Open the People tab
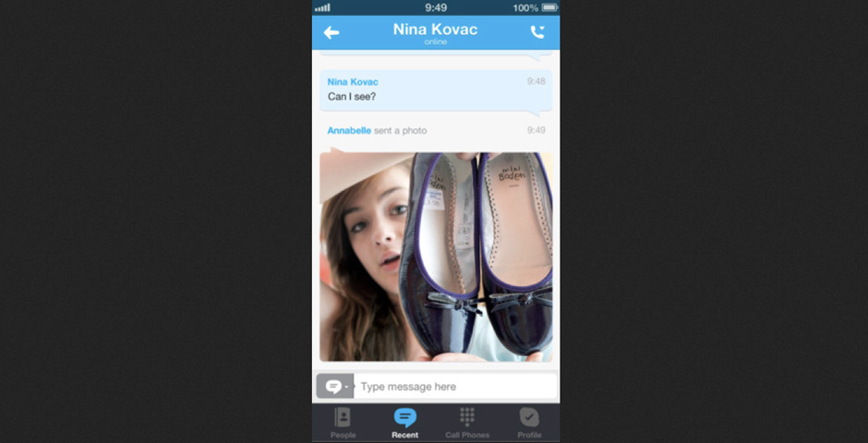The image size is (868, 443). point(344,424)
